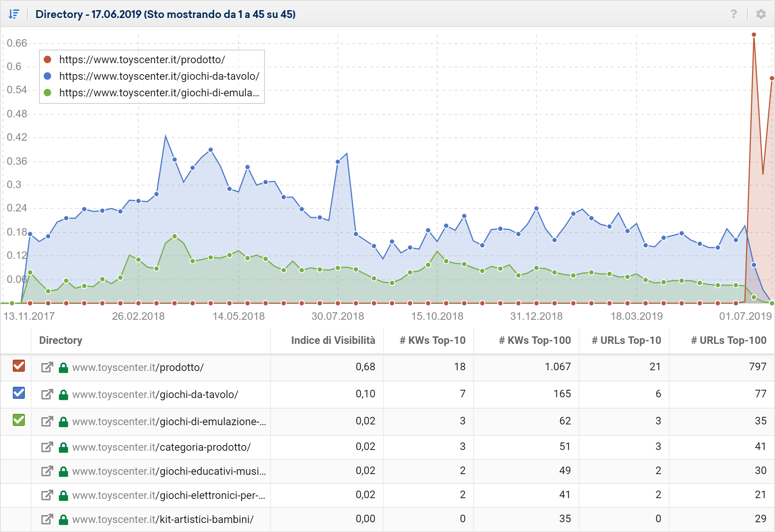Open external link icon for categoria-prodotto row
The width and height of the screenshot is (775, 532).
tap(47, 447)
